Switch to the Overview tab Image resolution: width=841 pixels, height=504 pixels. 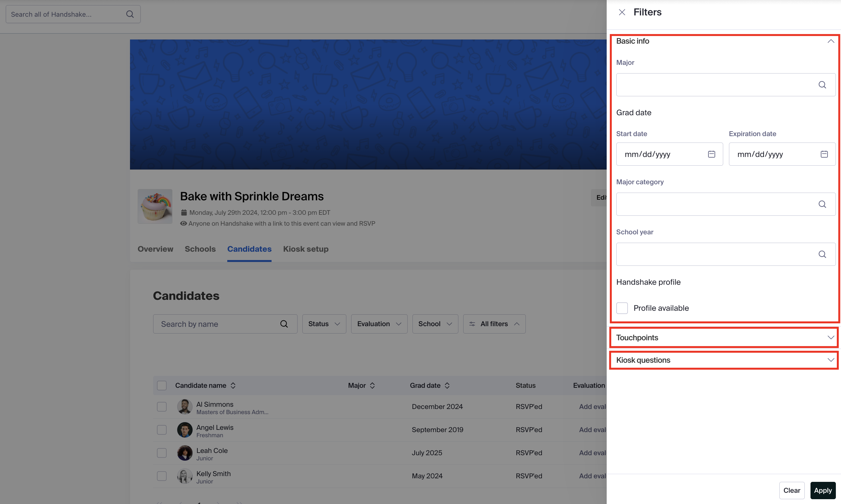[155, 249]
